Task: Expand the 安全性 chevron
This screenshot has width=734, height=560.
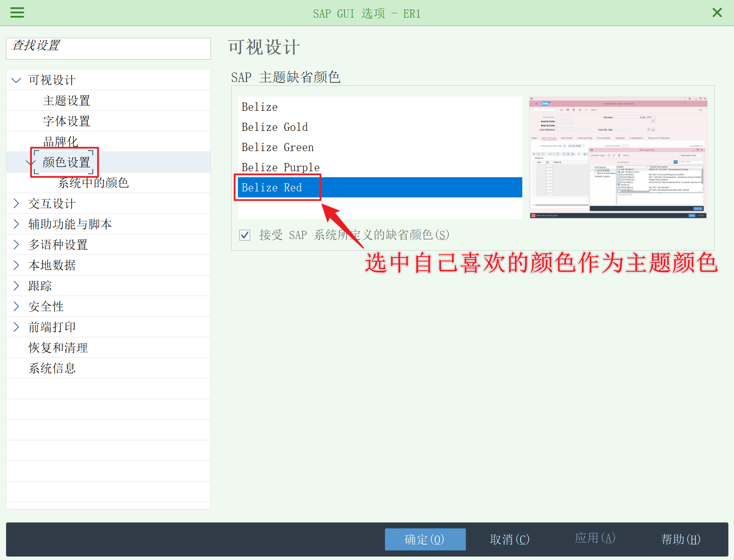Action: point(16,306)
